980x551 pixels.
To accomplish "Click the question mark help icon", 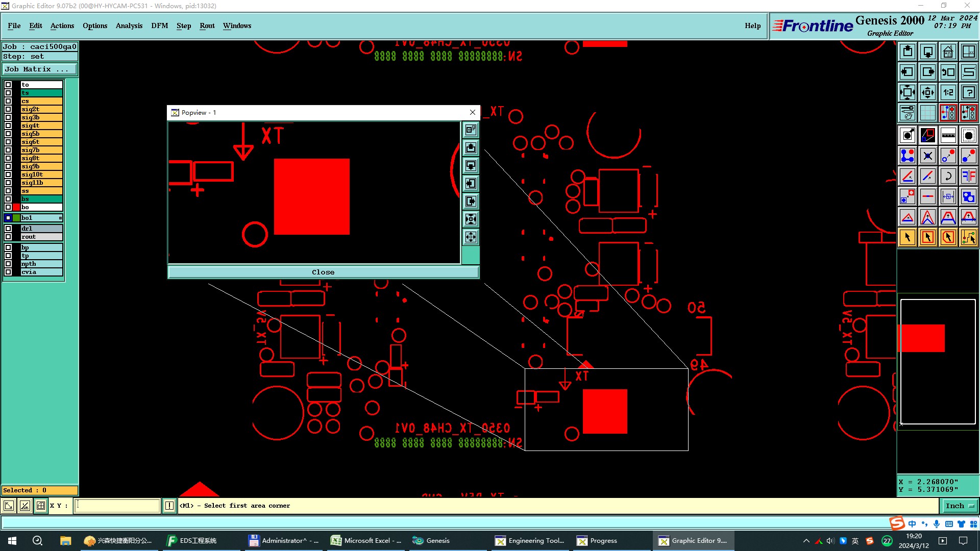I will coord(968,92).
